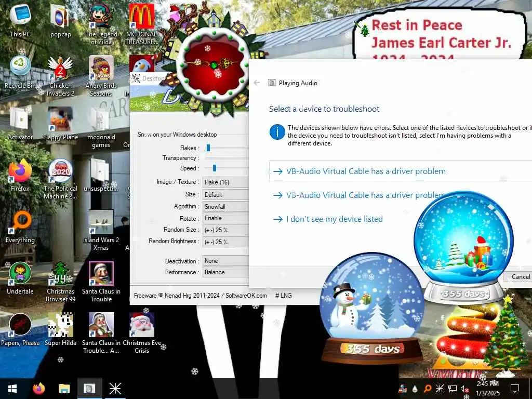This screenshot has height=399, width=532.
Task: Launch The Political Machine 2020 shortcut
Action: 60,179
